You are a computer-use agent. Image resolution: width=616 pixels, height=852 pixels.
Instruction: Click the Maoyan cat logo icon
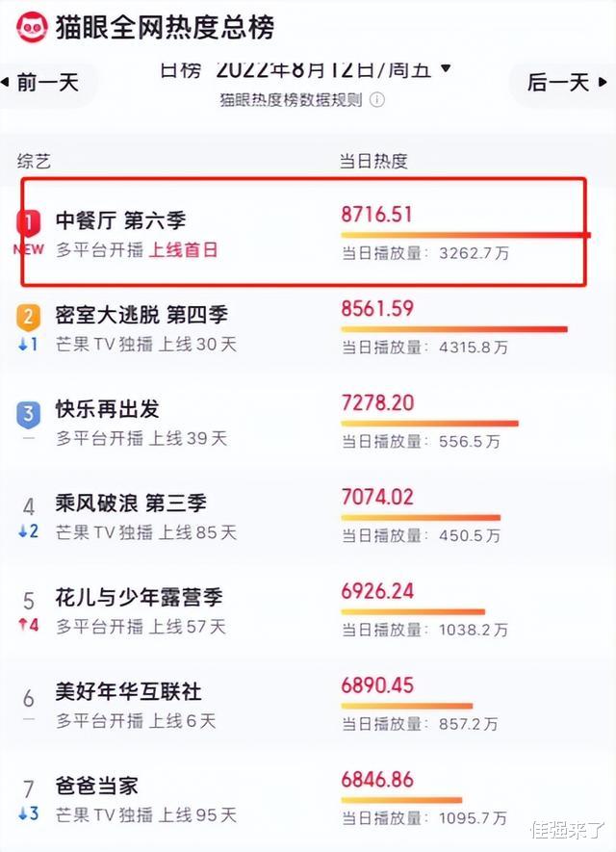[32, 27]
